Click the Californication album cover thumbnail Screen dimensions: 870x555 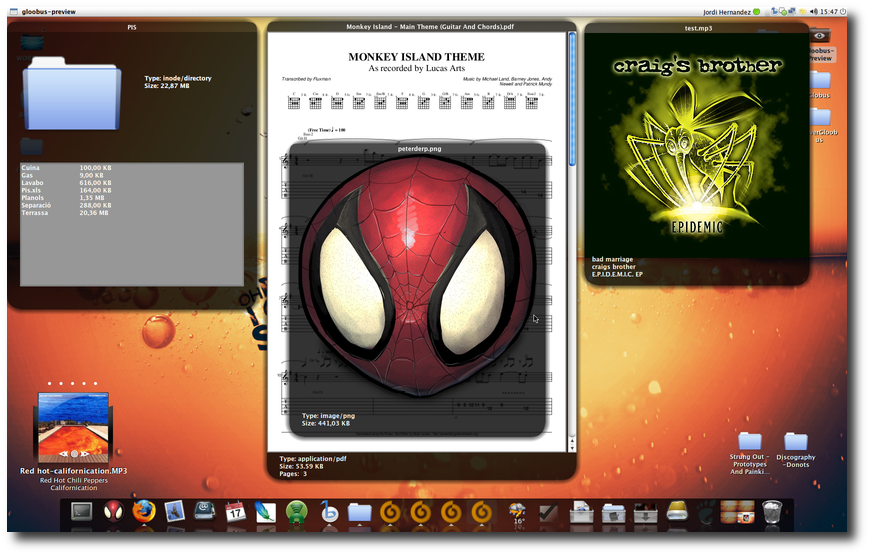(x=73, y=427)
